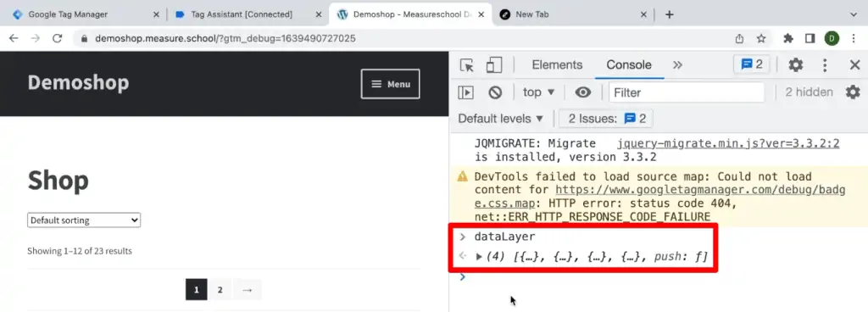868x312 pixels.
Task: Click the yellow warning triangle icon
Action: (462, 177)
